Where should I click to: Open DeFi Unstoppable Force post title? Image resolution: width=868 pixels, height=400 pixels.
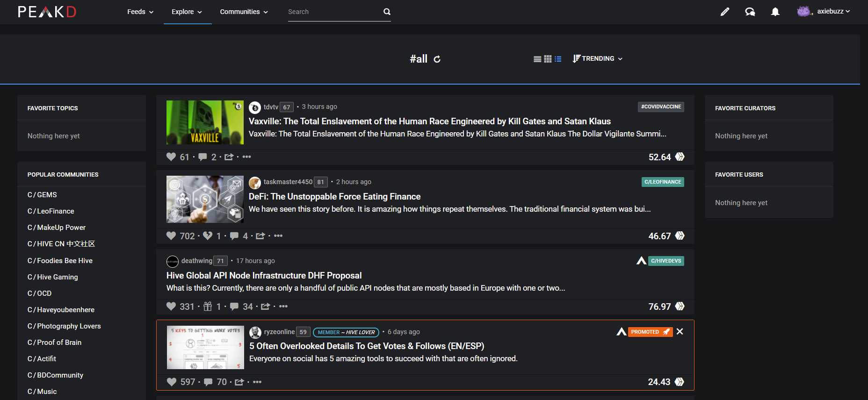coord(334,196)
